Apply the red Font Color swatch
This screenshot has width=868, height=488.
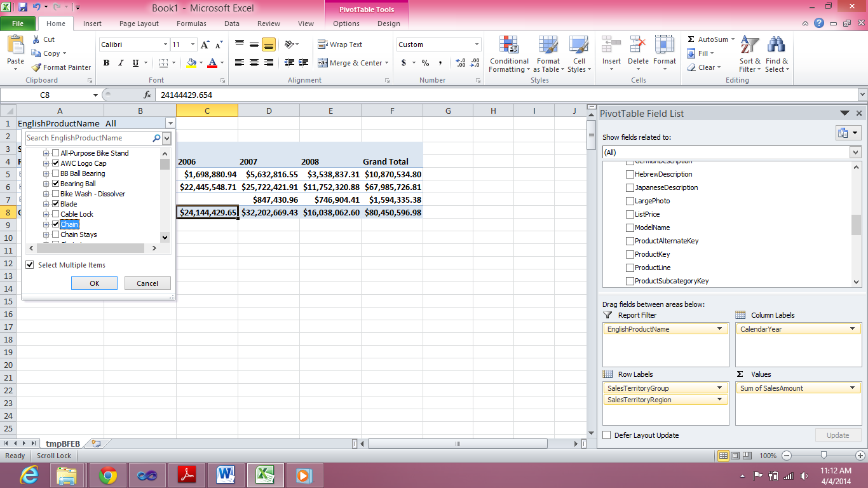click(x=212, y=63)
